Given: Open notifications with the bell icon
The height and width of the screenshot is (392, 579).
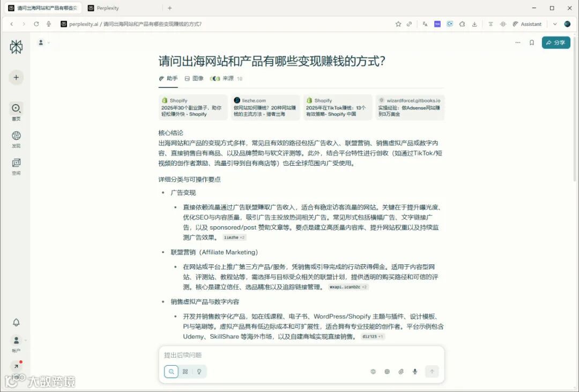Looking at the screenshot, I should click(16, 322).
